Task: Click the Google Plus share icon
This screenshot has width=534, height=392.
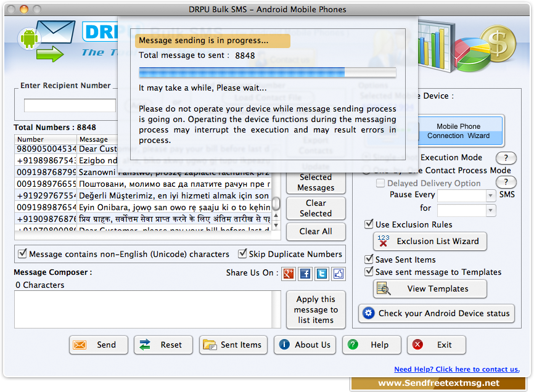Action: click(289, 274)
